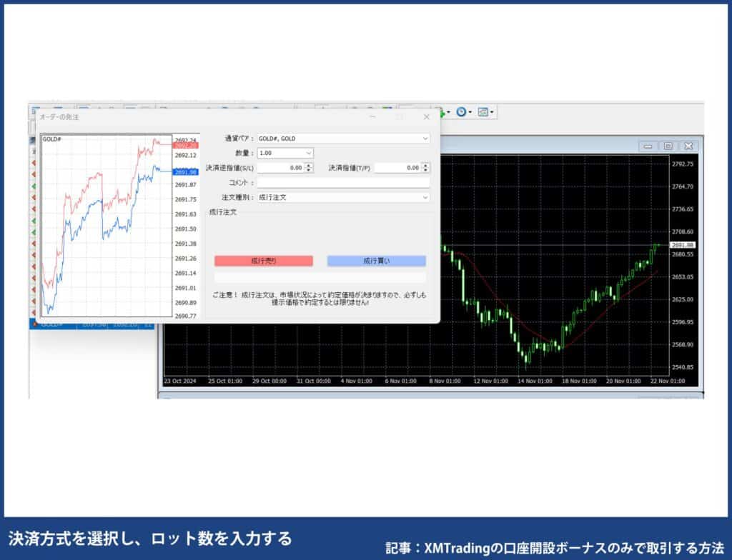This screenshot has width=732, height=560.
Task: Increase the T/P value with up arrow
Action: [425, 165]
